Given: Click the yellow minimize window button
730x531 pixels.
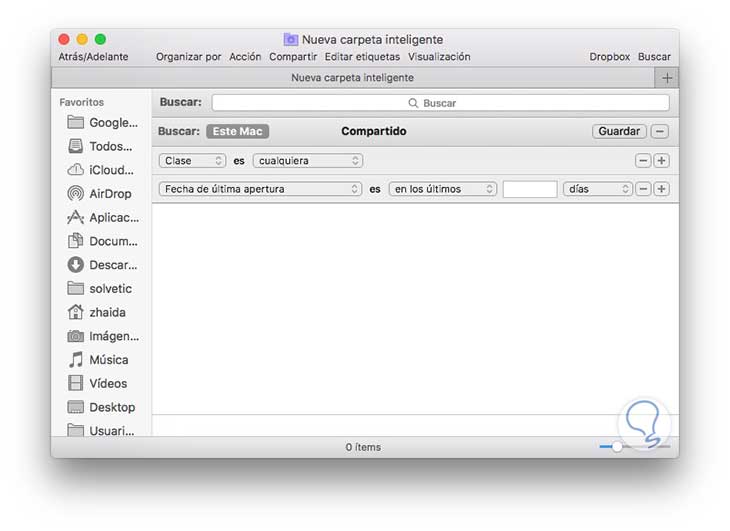Looking at the screenshot, I should point(82,40).
